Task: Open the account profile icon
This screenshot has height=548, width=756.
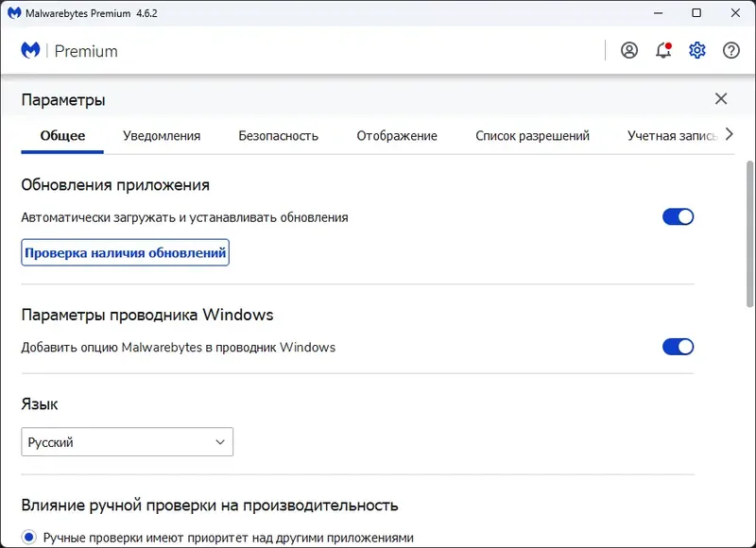Action: (629, 50)
